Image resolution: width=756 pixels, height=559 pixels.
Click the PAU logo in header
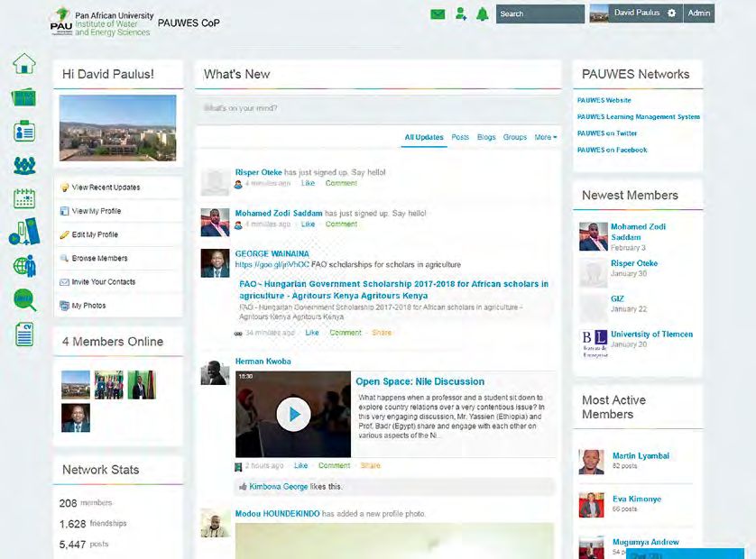click(x=61, y=22)
